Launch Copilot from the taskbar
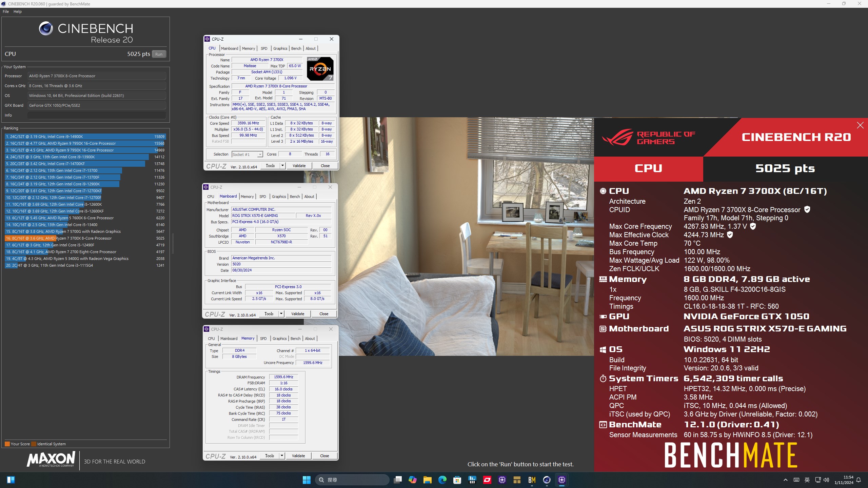This screenshot has width=868, height=488. coord(413,480)
